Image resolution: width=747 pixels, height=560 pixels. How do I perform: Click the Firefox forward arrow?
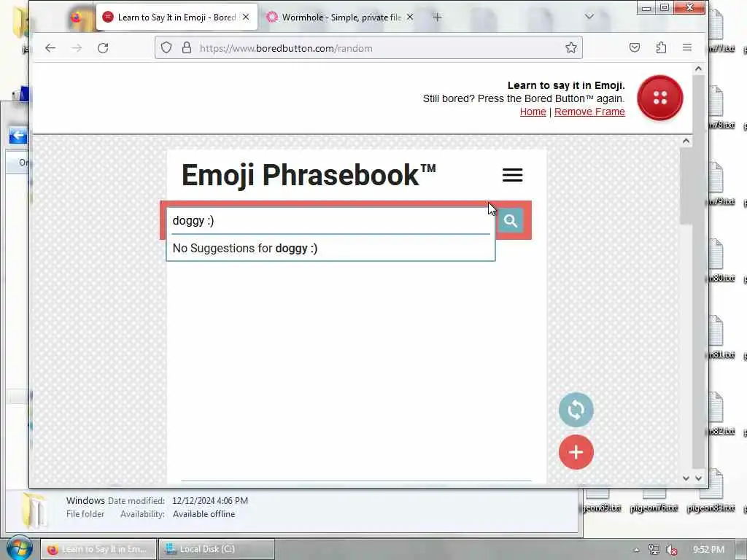pos(77,47)
